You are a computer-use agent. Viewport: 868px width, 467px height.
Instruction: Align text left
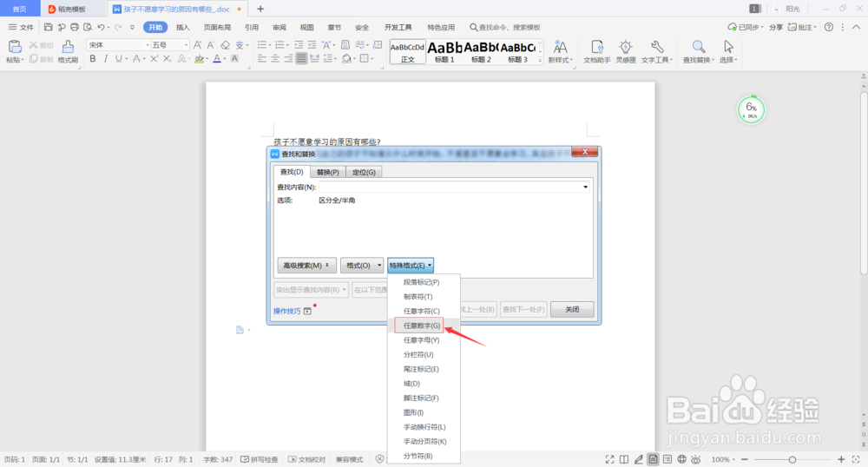click(x=262, y=59)
